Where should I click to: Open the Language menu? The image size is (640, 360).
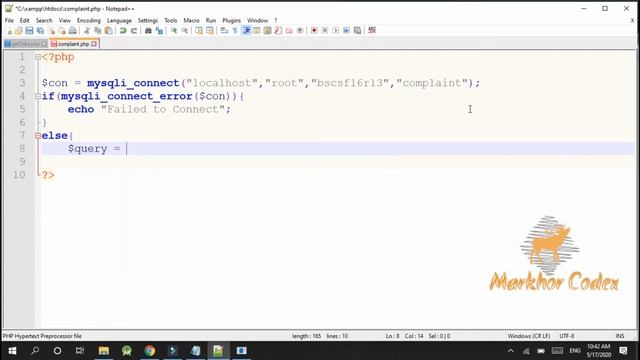119,20
